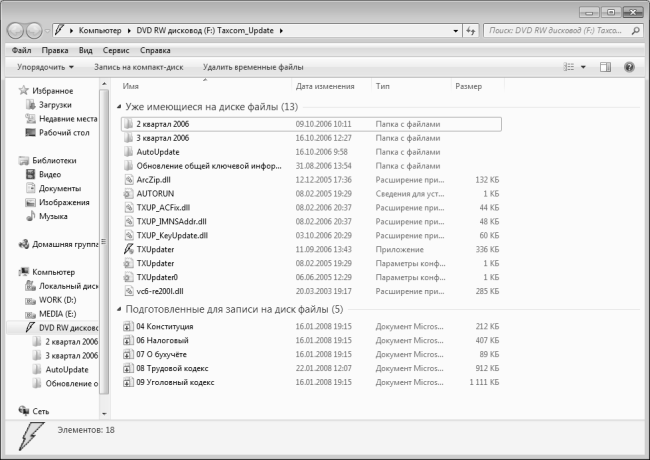Open the Упорядочить dropdown menu
650x460 pixels.
pyautogui.click(x=45, y=67)
